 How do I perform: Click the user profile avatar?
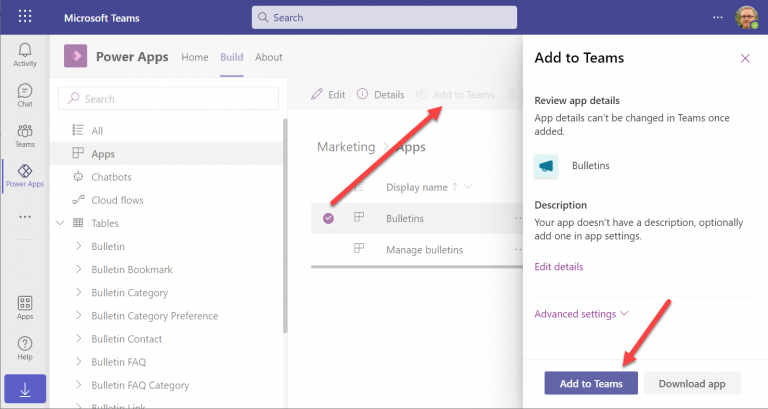pyautogui.click(x=746, y=18)
